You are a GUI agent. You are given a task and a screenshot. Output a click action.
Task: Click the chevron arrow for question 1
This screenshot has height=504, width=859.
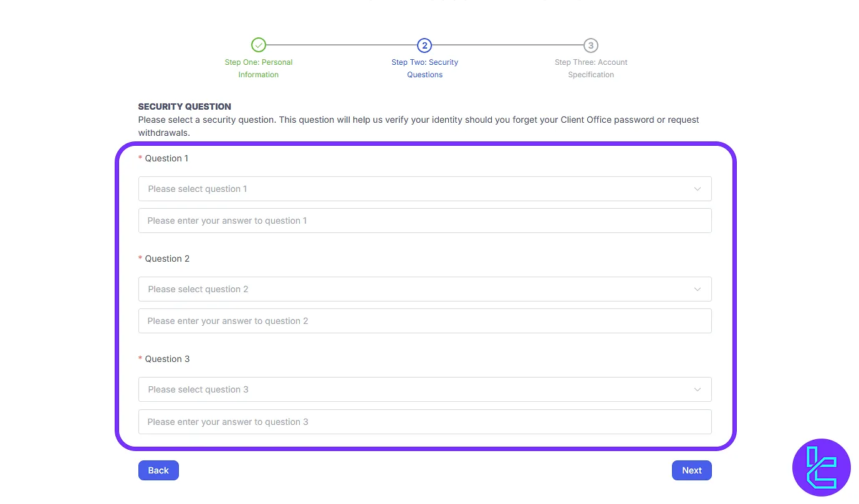coord(698,189)
